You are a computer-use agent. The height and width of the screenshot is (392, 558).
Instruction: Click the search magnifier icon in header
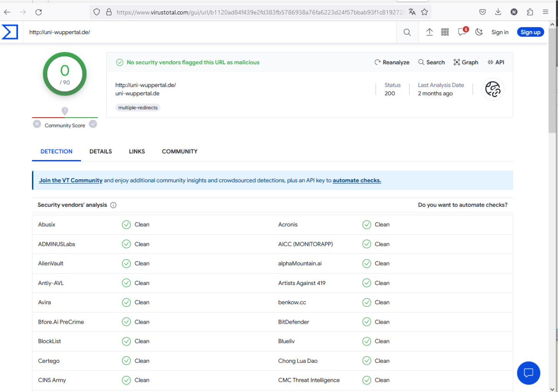pos(407,32)
